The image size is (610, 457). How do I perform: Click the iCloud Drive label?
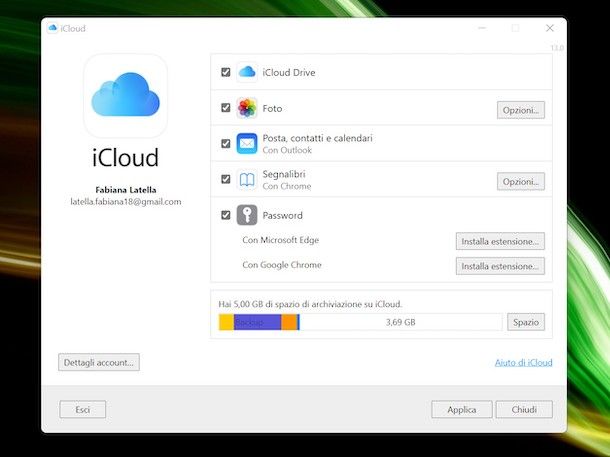coord(289,72)
